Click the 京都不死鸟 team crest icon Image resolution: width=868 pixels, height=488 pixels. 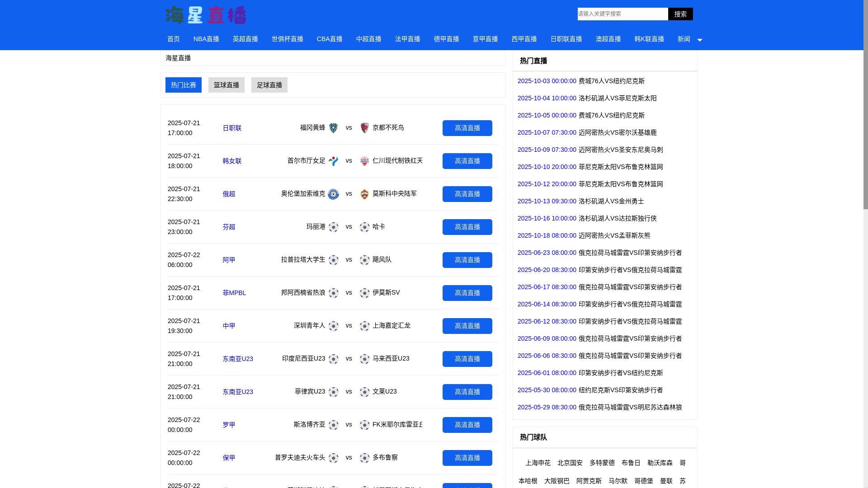coord(364,128)
